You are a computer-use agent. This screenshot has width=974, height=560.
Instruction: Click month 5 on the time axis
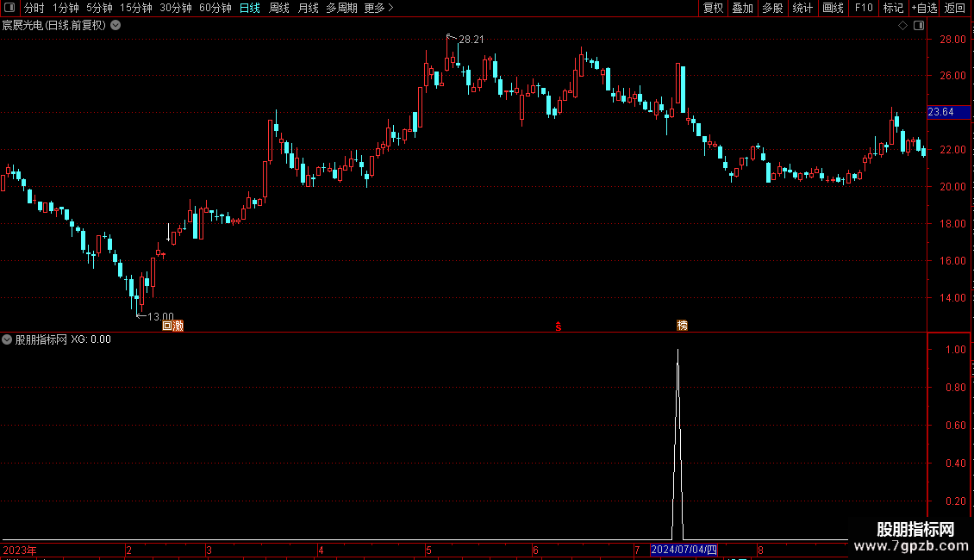click(428, 550)
